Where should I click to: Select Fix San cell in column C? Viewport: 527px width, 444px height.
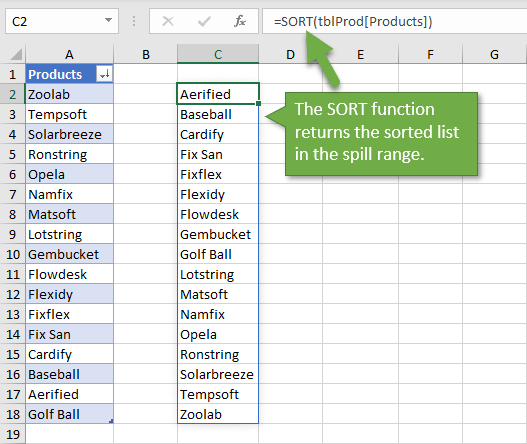coord(218,154)
